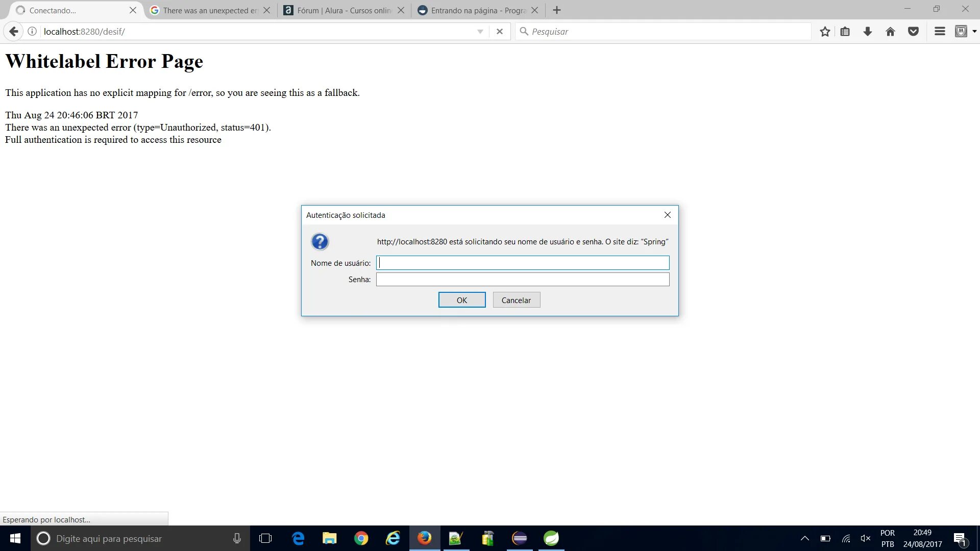Open Chrome from the taskbar

click(x=361, y=538)
